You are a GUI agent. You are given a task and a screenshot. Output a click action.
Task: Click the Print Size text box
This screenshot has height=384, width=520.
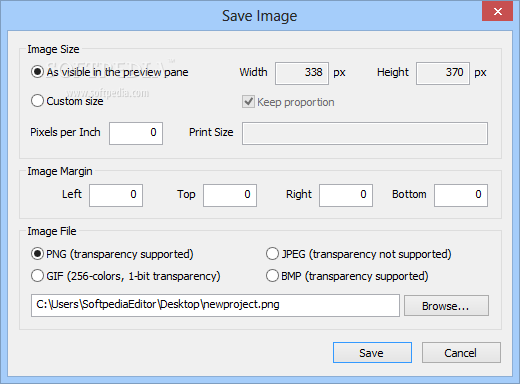tap(365, 133)
